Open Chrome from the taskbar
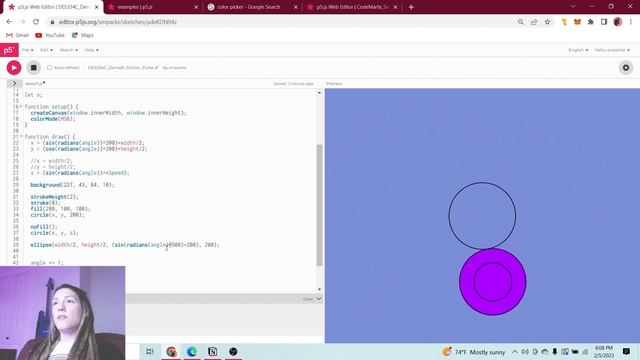Image resolution: width=640 pixels, height=360 pixels. tap(171, 352)
